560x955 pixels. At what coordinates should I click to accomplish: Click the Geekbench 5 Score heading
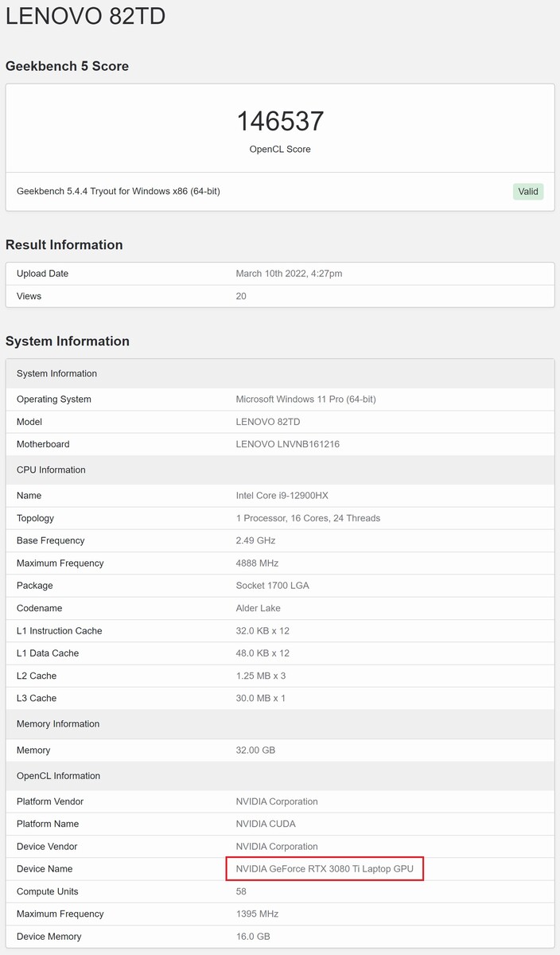67,66
